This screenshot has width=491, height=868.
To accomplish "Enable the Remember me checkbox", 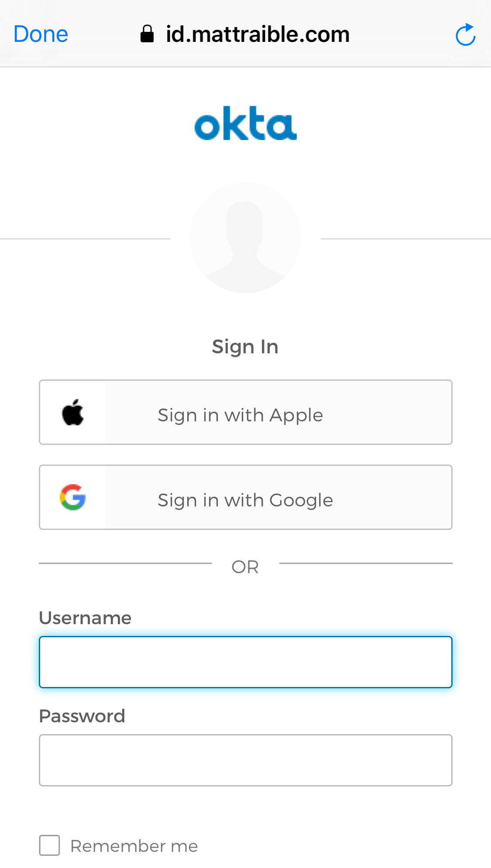I will pos(49,845).
